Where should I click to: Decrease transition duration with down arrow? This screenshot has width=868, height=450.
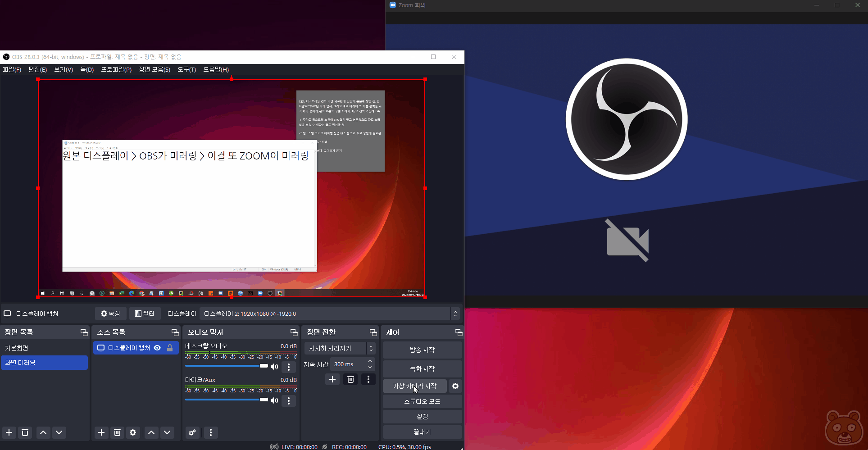pos(370,367)
